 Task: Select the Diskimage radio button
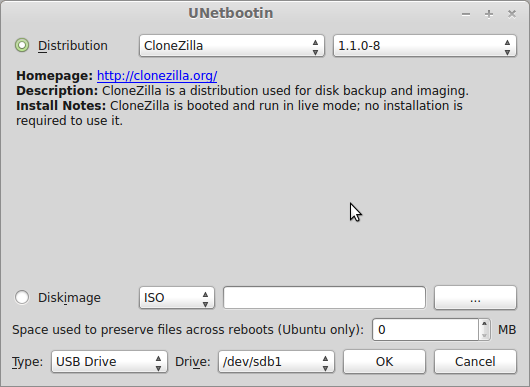[22, 297]
